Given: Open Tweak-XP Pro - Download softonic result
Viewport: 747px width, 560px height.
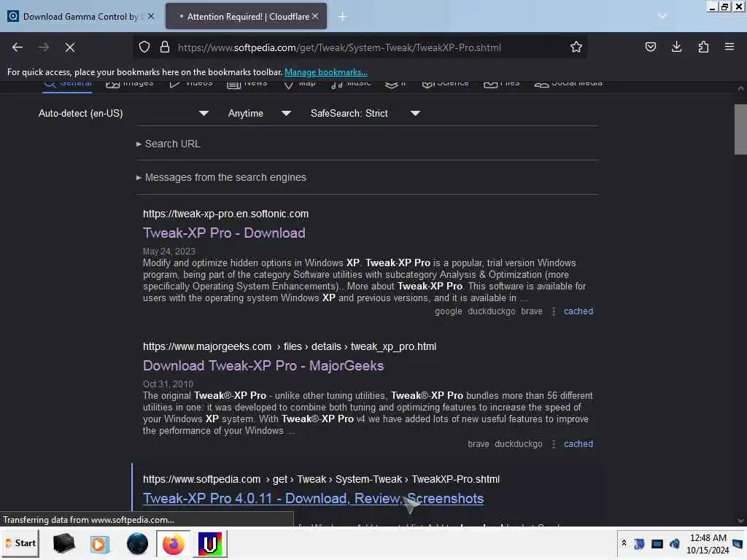Looking at the screenshot, I should (x=224, y=233).
